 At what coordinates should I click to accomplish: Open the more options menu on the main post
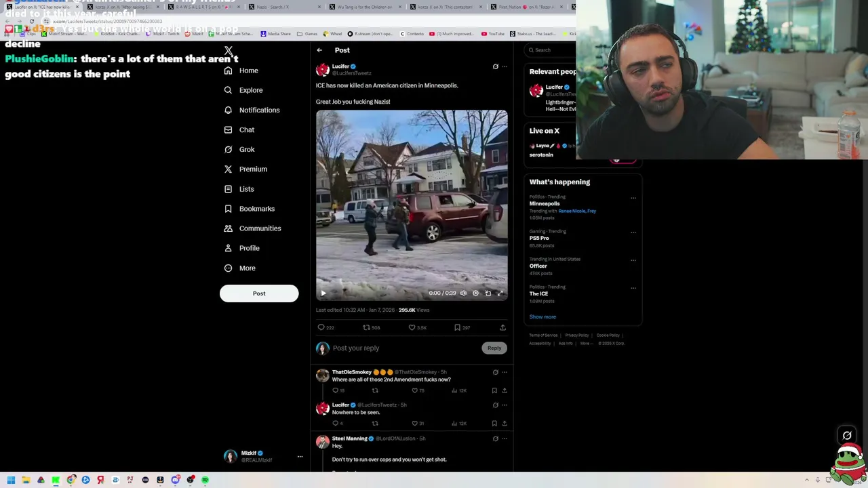tap(504, 66)
